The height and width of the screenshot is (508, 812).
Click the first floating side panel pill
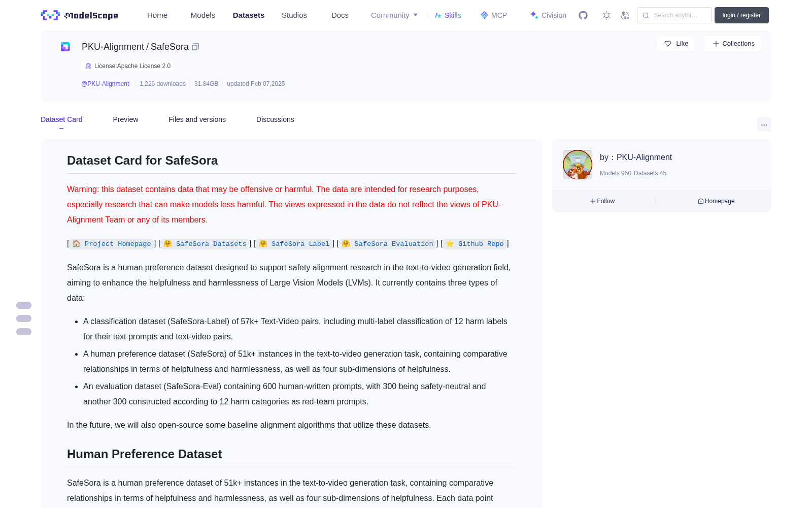pyautogui.click(x=24, y=305)
